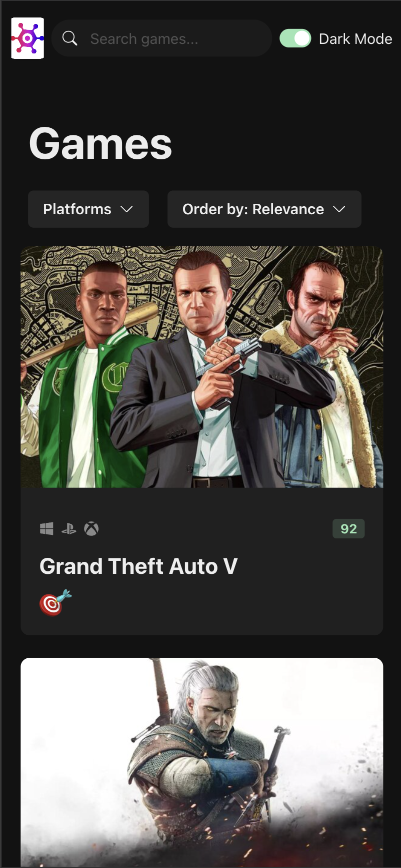Image resolution: width=401 pixels, height=868 pixels.
Task: Click the Grand Theft Auto V card body
Action: tap(202, 561)
